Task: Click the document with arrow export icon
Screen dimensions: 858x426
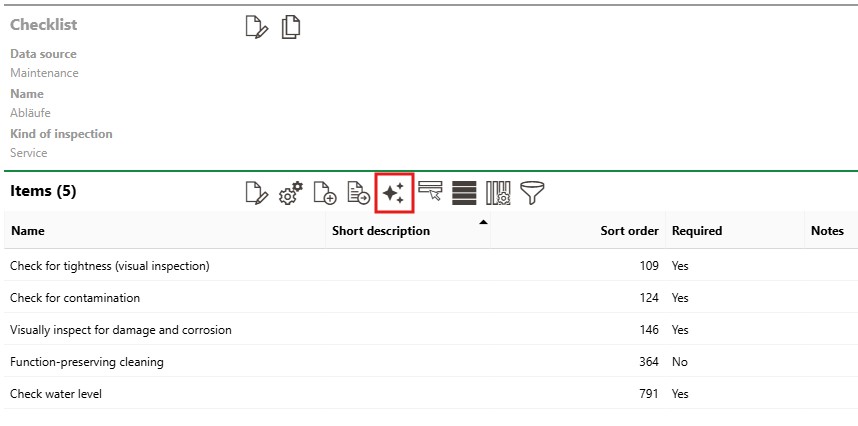Action: point(359,193)
